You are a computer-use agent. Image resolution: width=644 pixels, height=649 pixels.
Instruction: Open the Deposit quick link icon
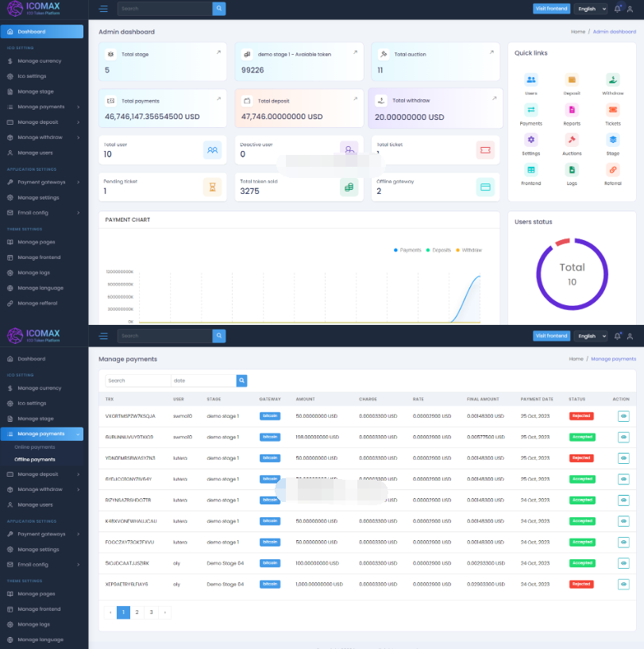(x=572, y=79)
